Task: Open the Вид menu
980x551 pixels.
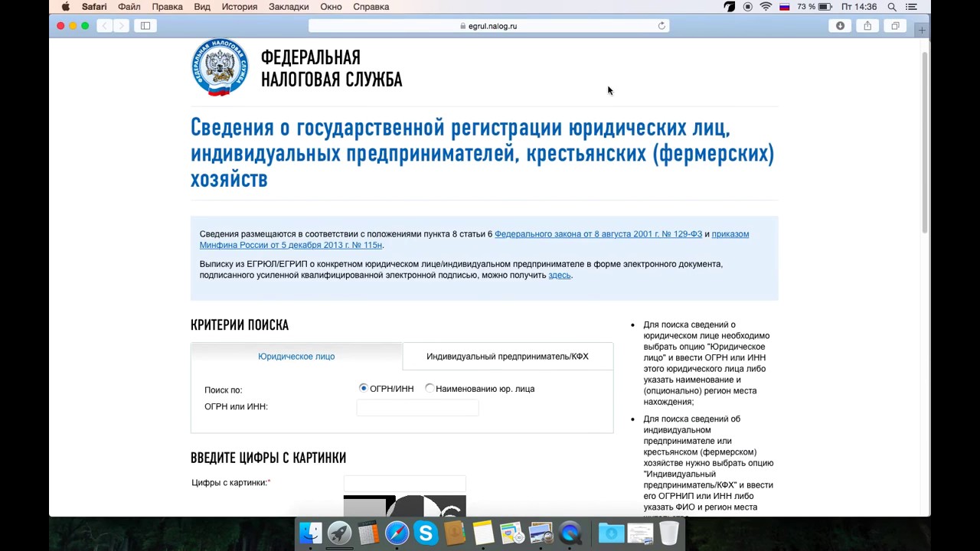Action: click(202, 7)
